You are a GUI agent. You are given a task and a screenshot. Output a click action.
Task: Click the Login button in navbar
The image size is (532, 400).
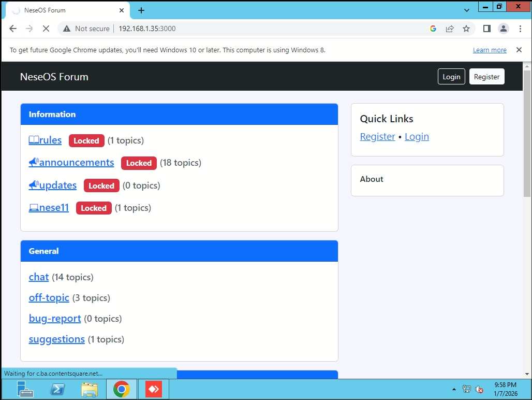(x=451, y=77)
